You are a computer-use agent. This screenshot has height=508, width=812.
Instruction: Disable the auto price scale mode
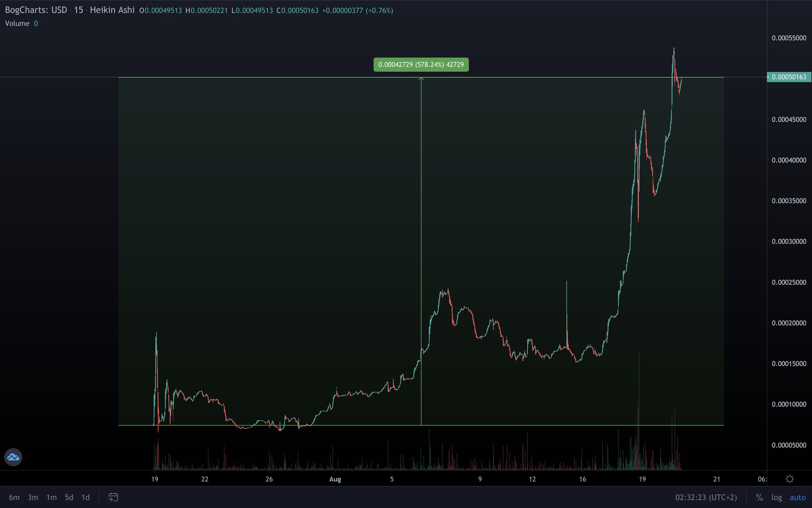tap(797, 497)
